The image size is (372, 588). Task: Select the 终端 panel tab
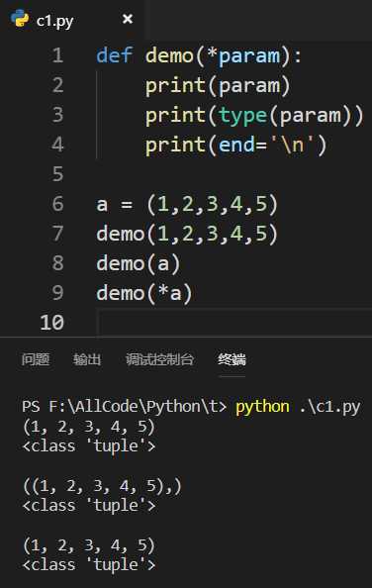(x=232, y=359)
